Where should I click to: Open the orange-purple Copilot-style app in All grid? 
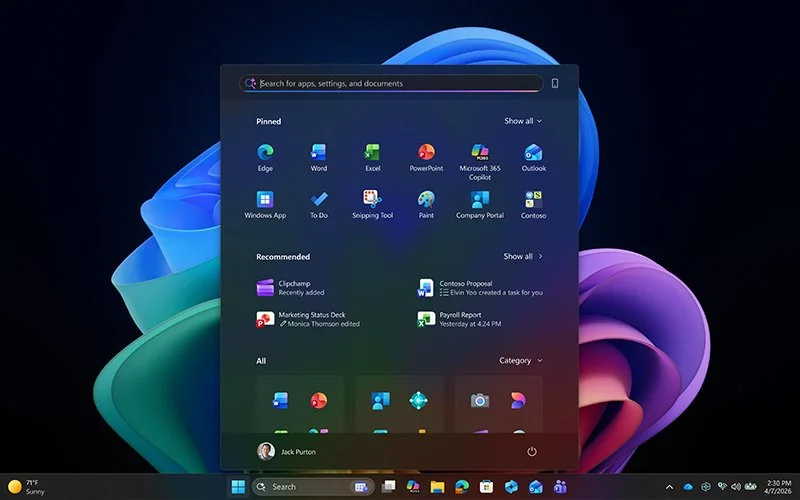click(x=518, y=401)
